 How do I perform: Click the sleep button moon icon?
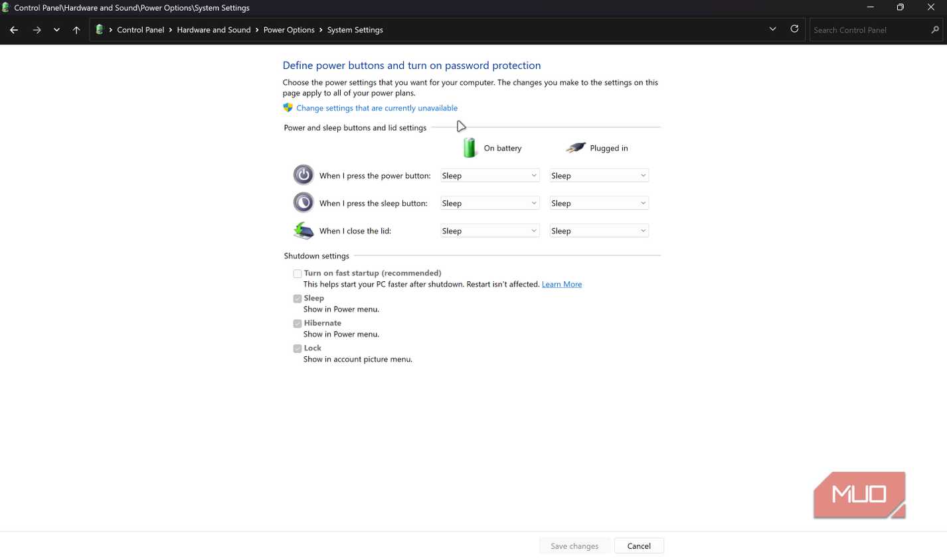[303, 202]
